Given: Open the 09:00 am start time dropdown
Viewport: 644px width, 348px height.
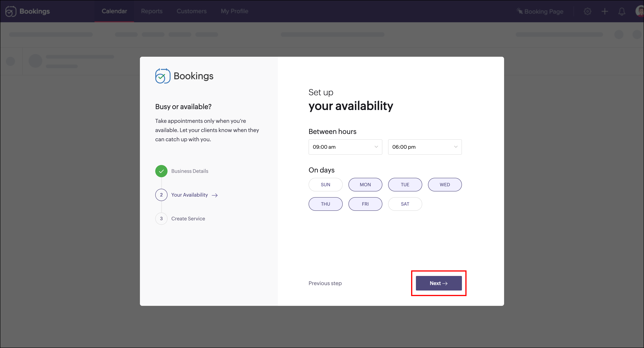Looking at the screenshot, I should 345,147.
